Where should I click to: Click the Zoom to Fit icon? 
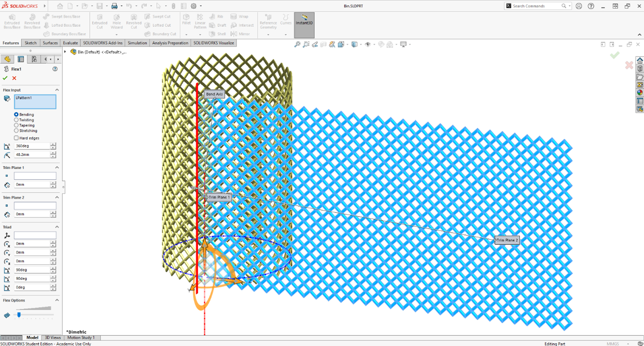[297, 44]
